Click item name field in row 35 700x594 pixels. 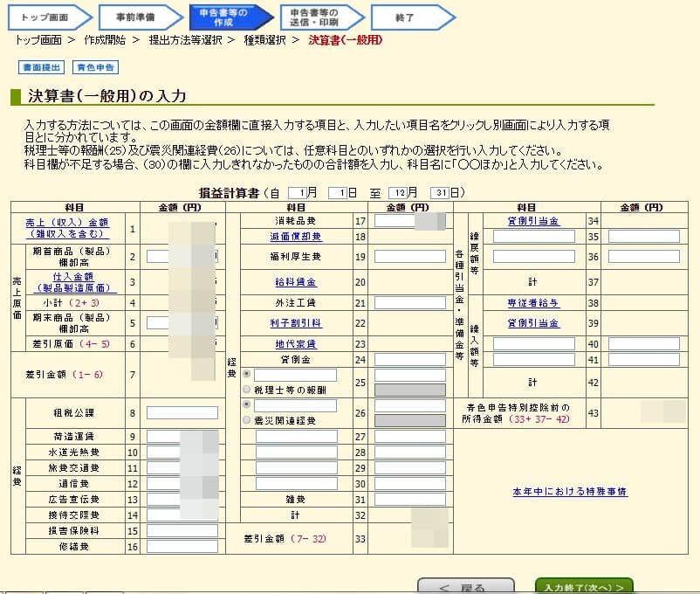coord(534,237)
